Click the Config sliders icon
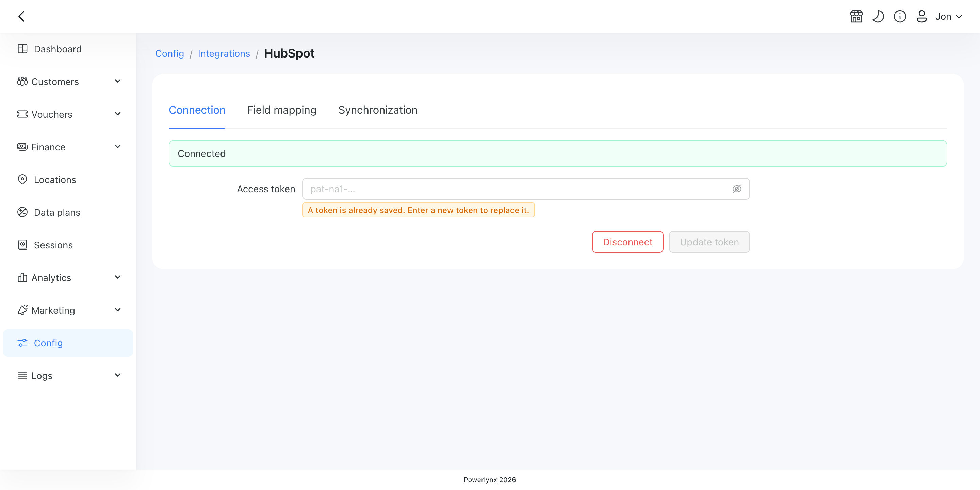This screenshot has height=490, width=980. point(22,343)
